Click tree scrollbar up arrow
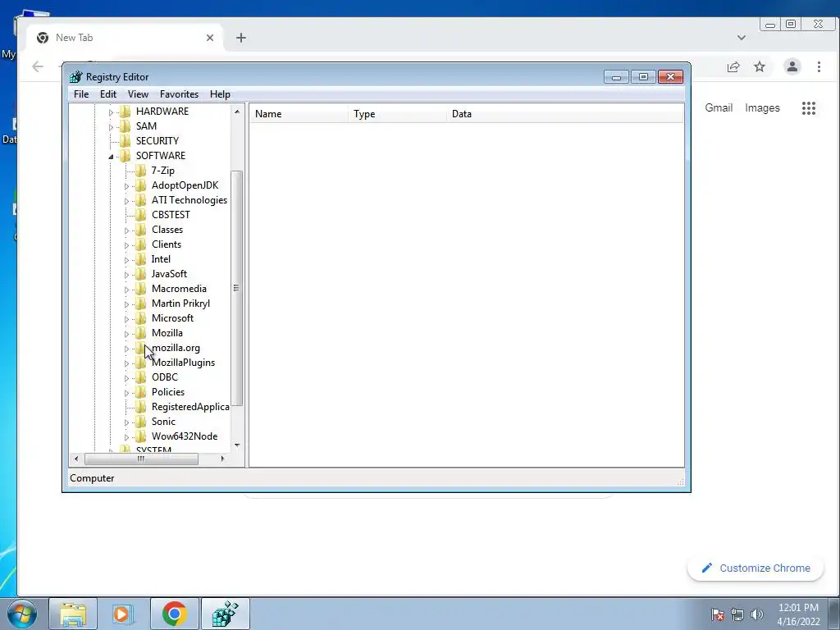Image resolution: width=840 pixels, height=630 pixels. pos(237,112)
